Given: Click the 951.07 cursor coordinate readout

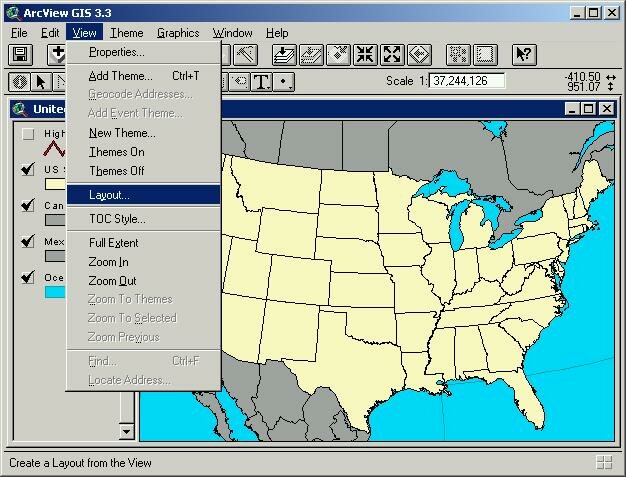Looking at the screenshot, I should [583, 86].
